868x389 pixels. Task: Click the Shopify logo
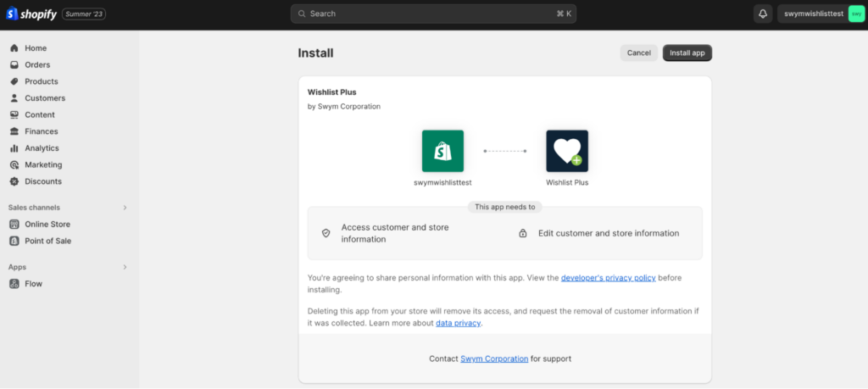31,14
